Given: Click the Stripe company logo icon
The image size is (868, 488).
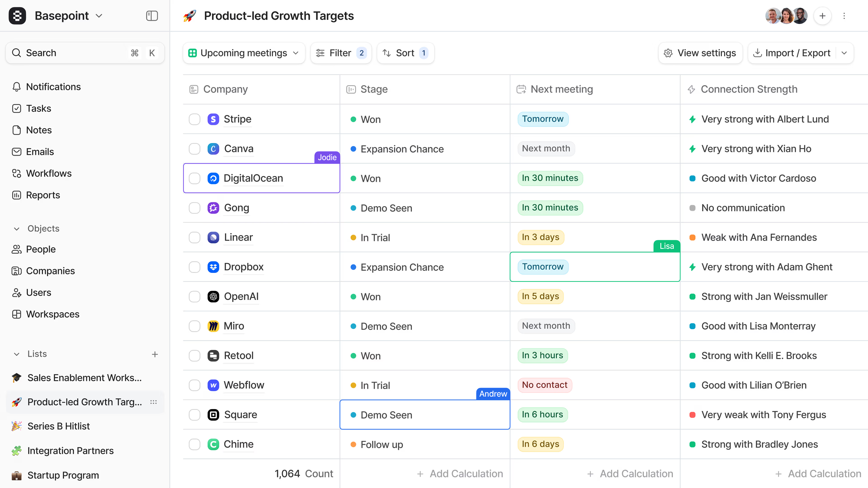Looking at the screenshot, I should 213,119.
